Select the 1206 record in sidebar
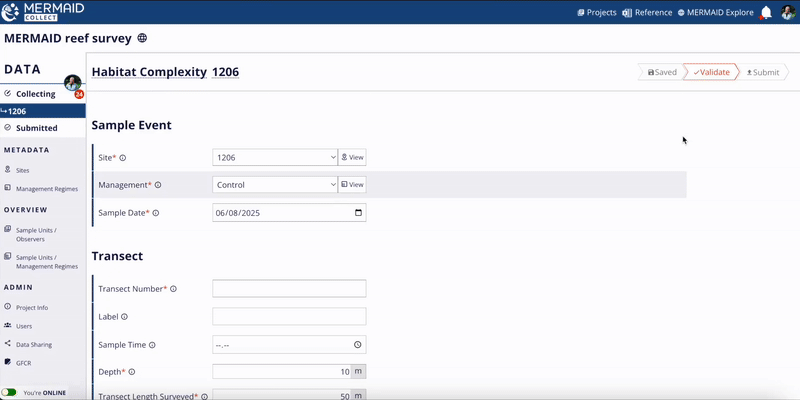Image resolution: width=800 pixels, height=400 pixels. 43,111
